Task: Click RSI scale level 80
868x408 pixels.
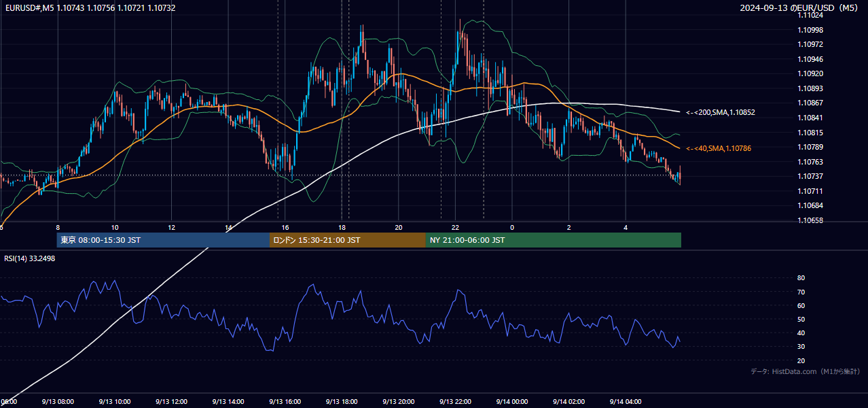Action: [801, 278]
